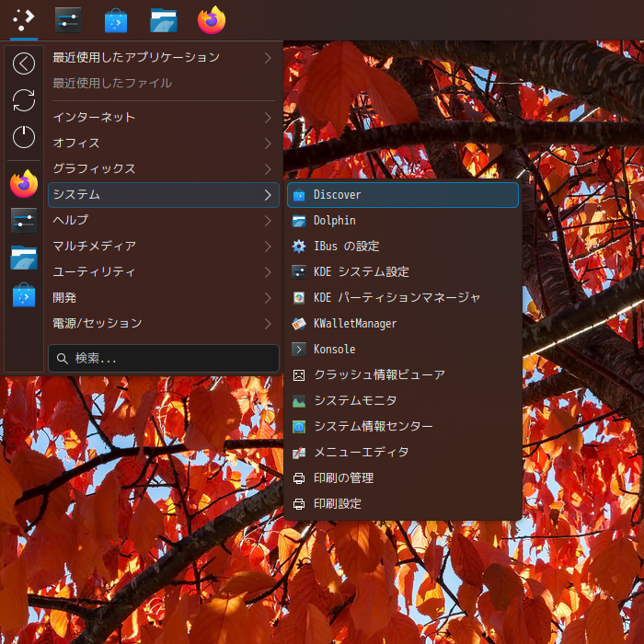Launch Konsole from submenu

(x=403, y=349)
